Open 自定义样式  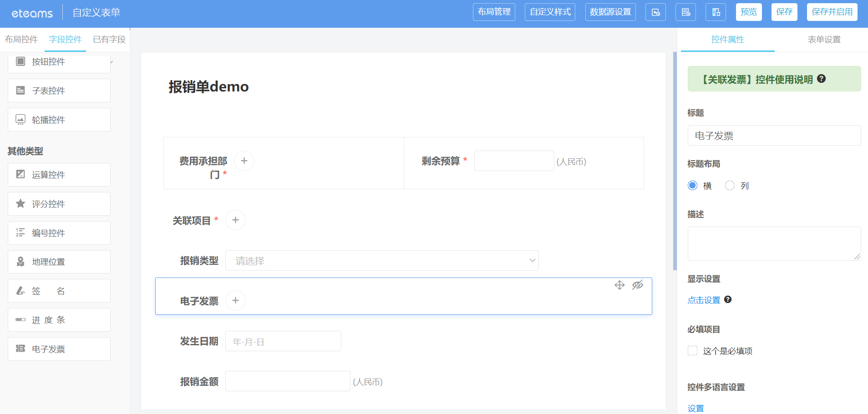pos(550,12)
